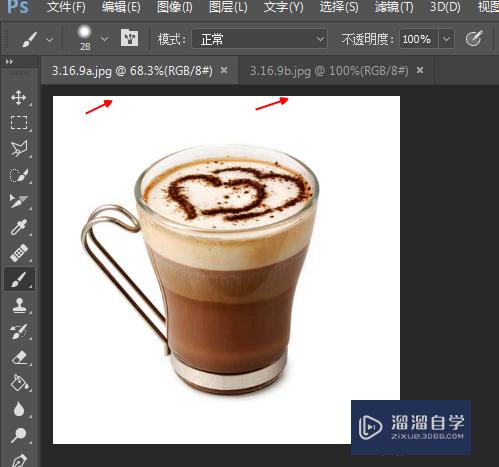Expand the tool preset dropdown arrow
The height and width of the screenshot is (467, 499).
[x=50, y=40]
